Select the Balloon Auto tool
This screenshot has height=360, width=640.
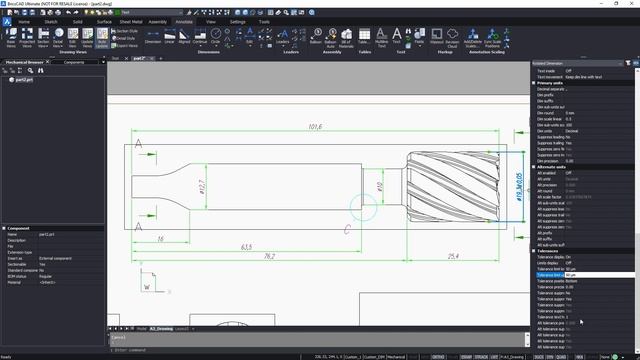coord(331,38)
